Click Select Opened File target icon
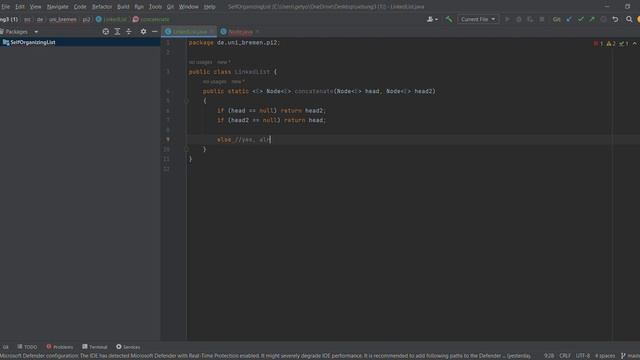Image resolution: width=640 pixels, height=360 pixels. 106,31
